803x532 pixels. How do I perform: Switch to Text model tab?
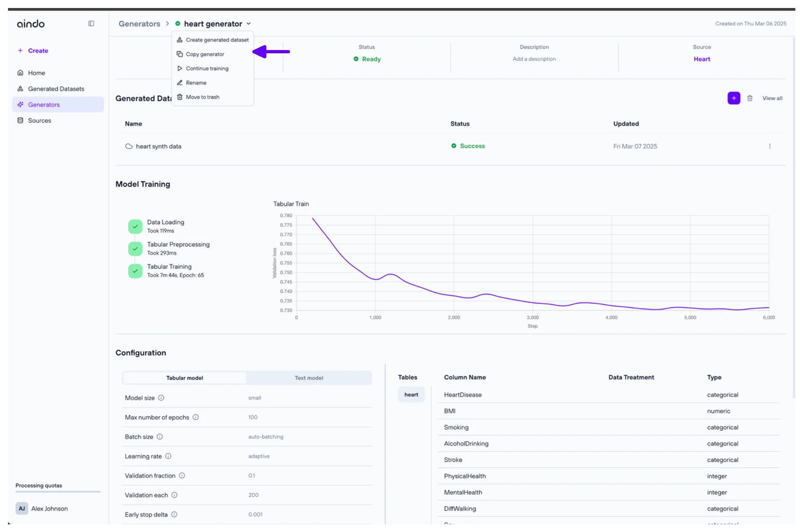[309, 378]
